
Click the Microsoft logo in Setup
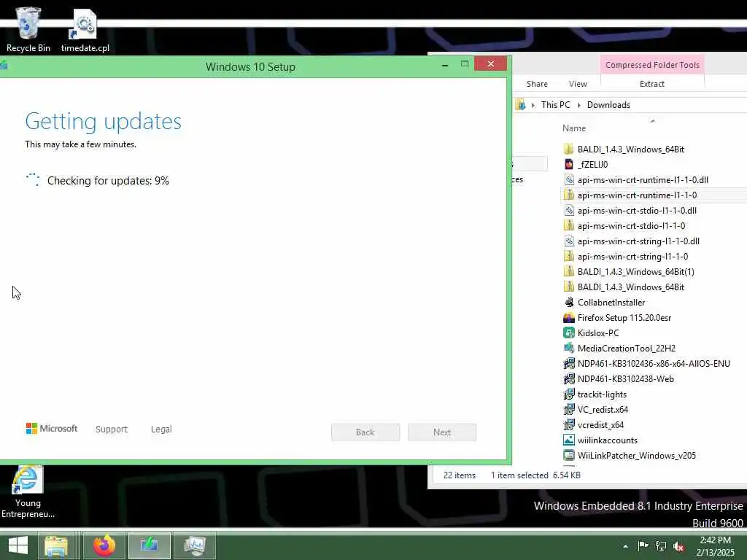(52, 429)
